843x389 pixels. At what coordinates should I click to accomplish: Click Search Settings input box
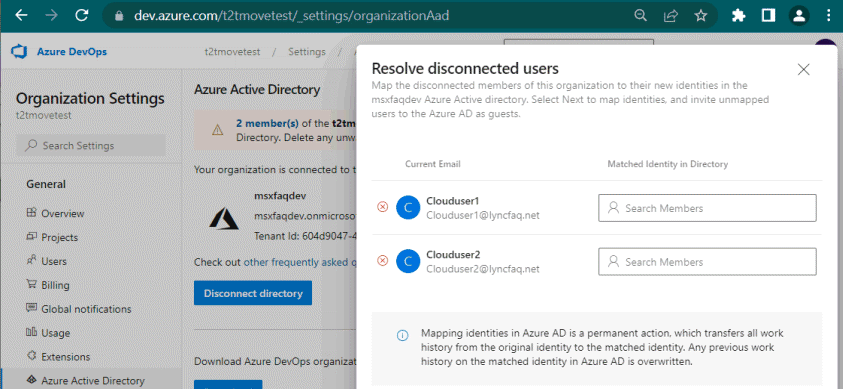91,146
